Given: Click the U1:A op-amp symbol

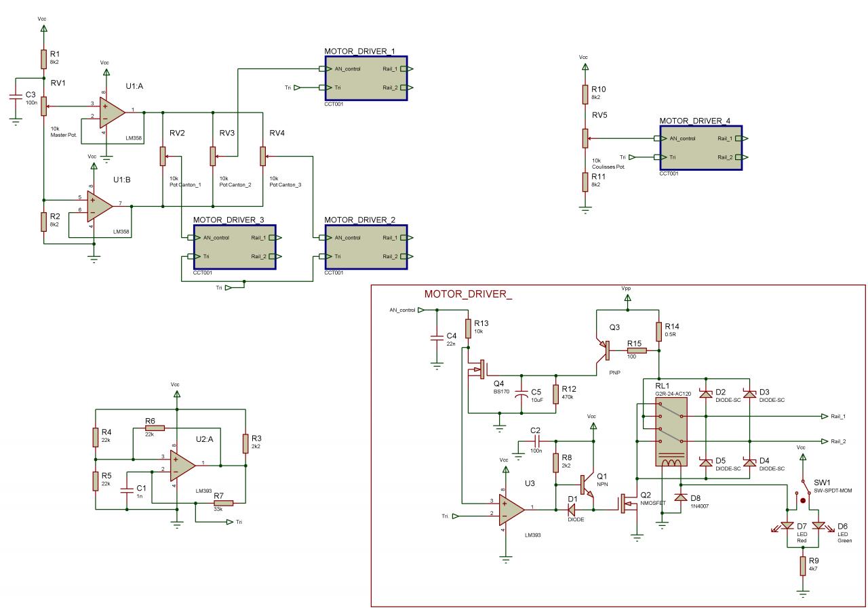Looking at the screenshot, I should click(112, 112).
